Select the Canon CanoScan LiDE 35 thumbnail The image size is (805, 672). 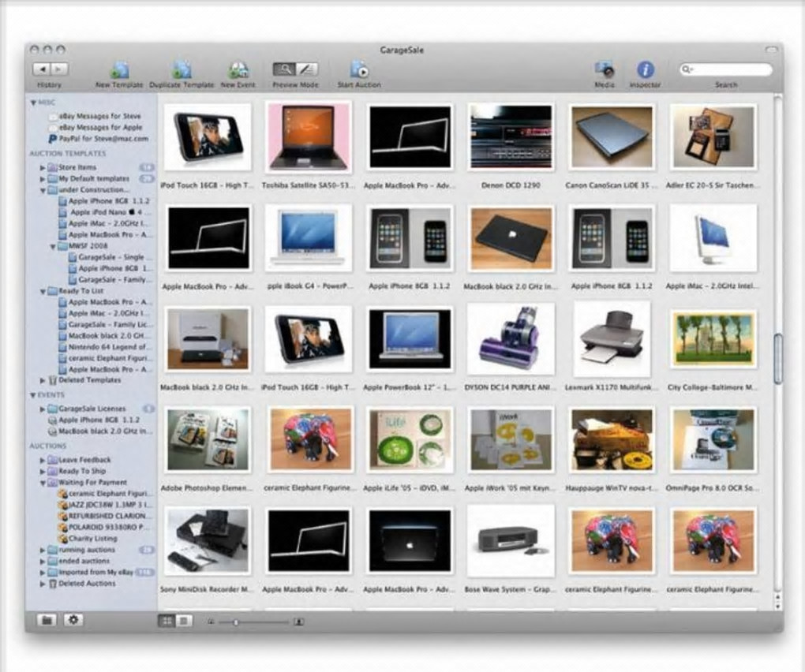point(612,137)
